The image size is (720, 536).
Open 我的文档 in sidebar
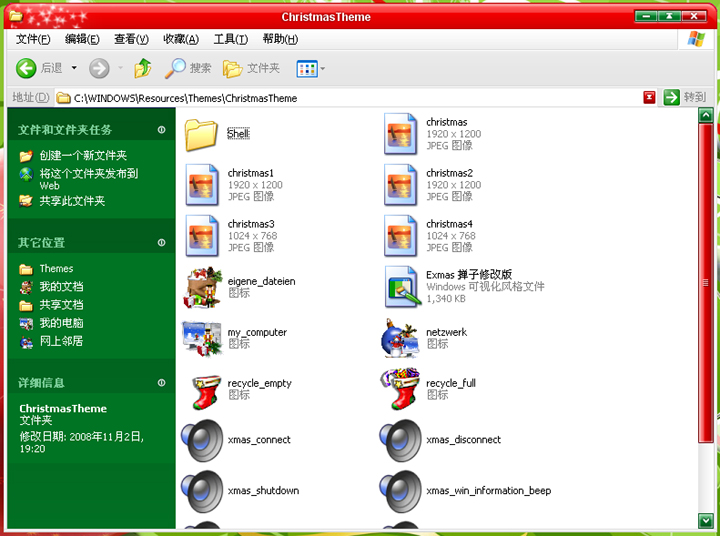click(61, 287)
